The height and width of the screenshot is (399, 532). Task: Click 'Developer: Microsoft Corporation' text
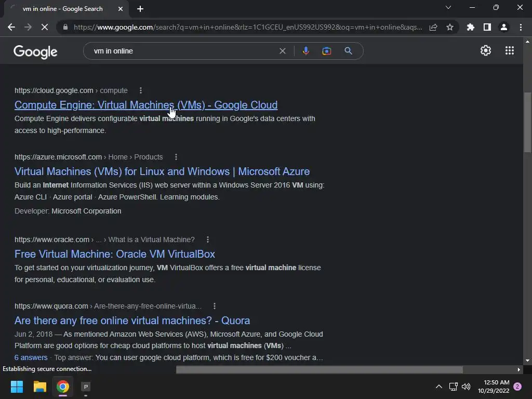point(68,211)
